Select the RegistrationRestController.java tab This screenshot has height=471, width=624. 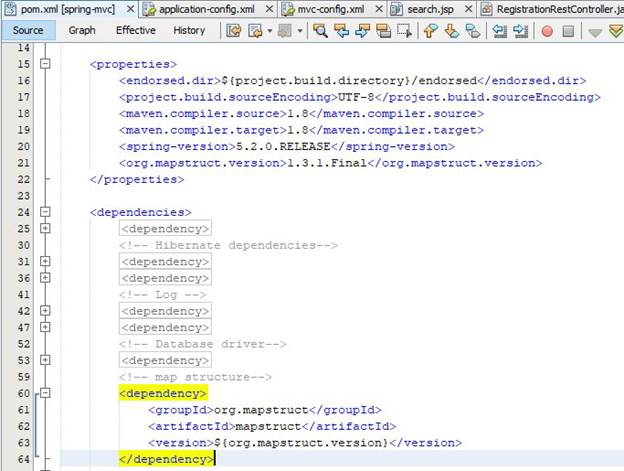click(x=552, y=9)
